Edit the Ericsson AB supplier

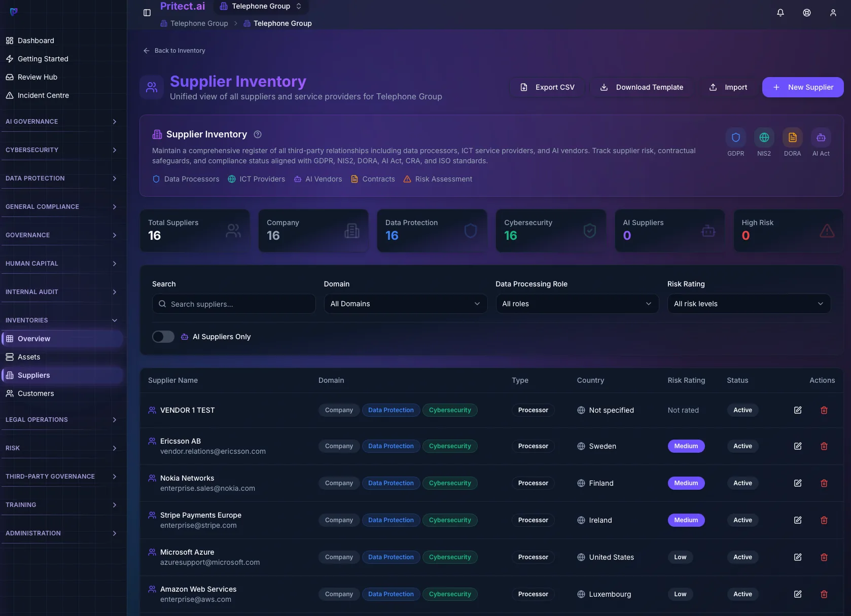(x=798, y=446)
